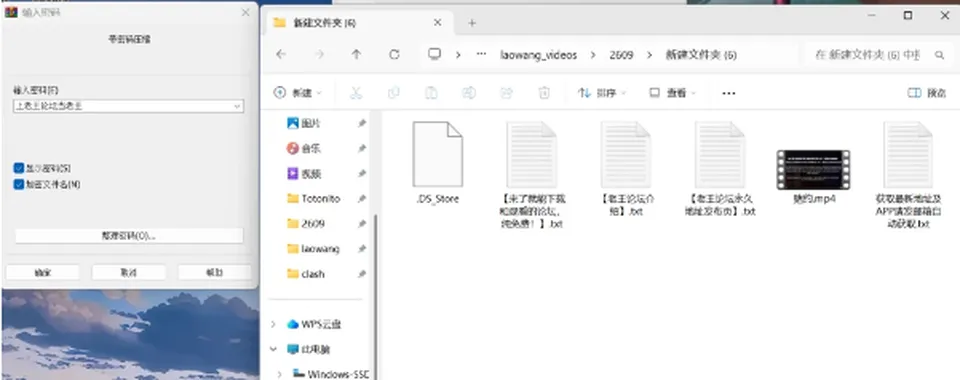Close the 新建文件夹 (6) tab
Screen dimensions: 960x380
click(438, 23)
